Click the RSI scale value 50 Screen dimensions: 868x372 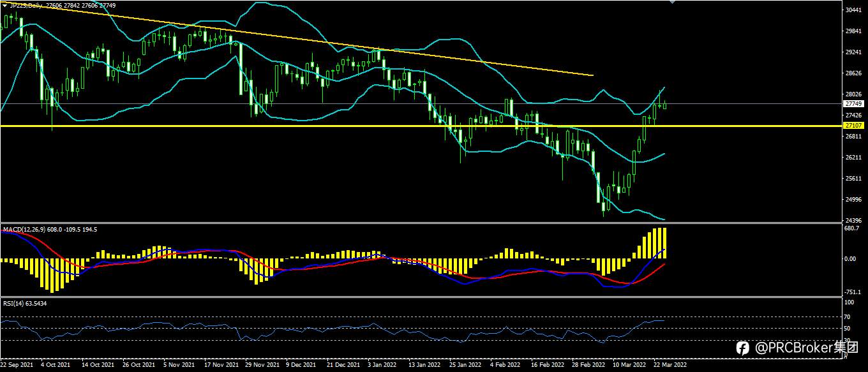point(848,328)
